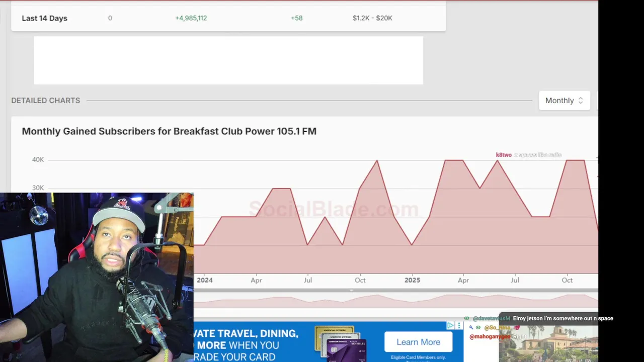This screenshot has width=644, height=362.
Task: Click the 'Elroy jetson' chat message
Action: 563,318
